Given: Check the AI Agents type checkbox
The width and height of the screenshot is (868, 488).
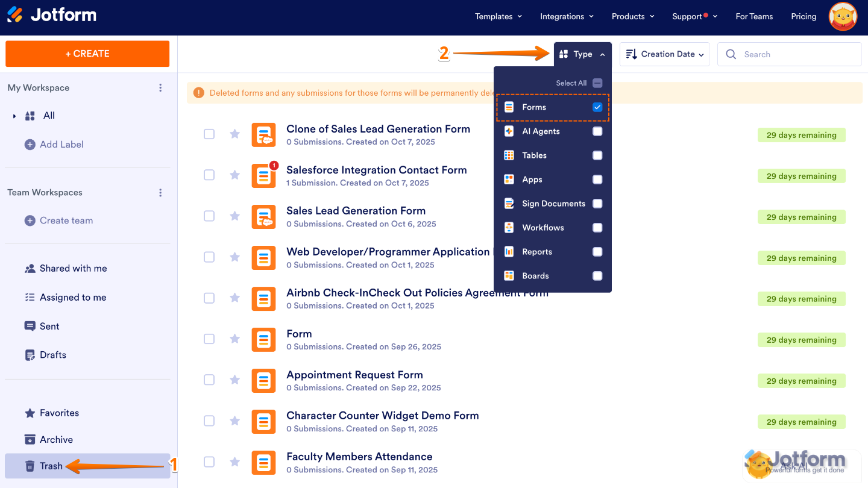Looking at the screenshot, I should click(597, 131).
